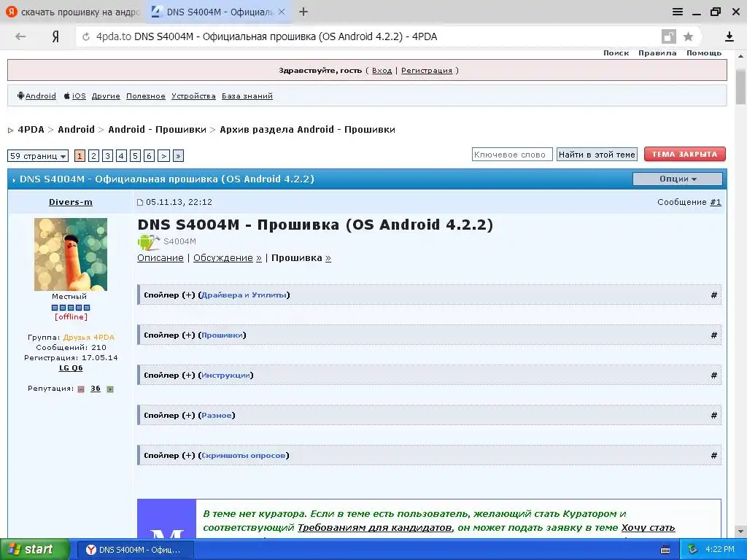
Task: Increase reputation with plus icon
Action: point(110,389)
